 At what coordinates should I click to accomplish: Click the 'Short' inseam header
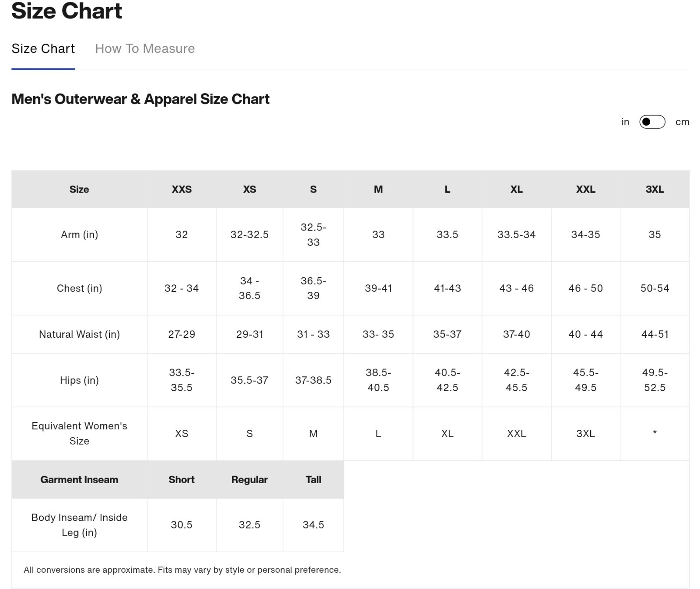(x=182, y=480)
